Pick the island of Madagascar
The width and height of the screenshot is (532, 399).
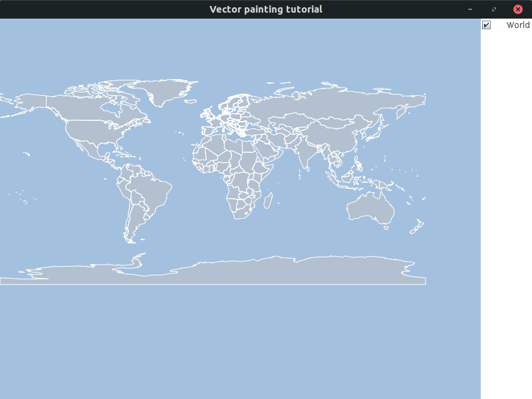(269, 199)
